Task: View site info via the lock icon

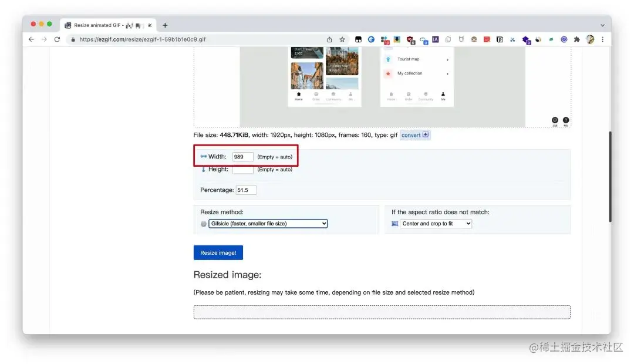Action: pyautogui.click(x=73, y=40)
